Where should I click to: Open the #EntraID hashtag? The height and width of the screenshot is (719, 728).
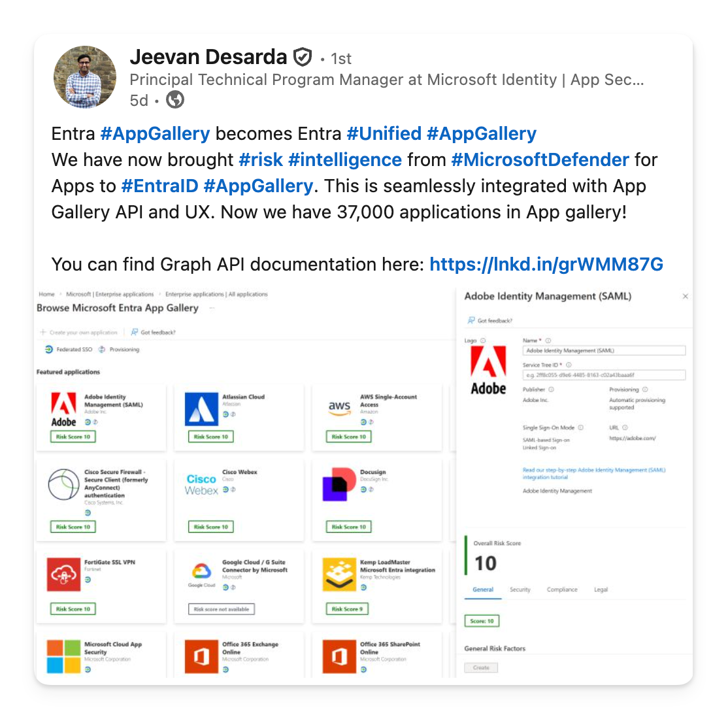coord(159,186)
